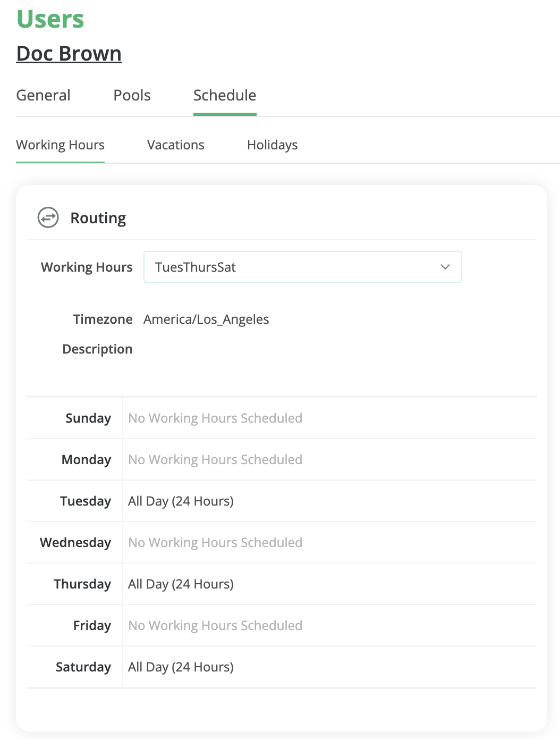The image size is (560, 739).
Task: Select the Working Hours sub-tab
Action: pos(60,145)
